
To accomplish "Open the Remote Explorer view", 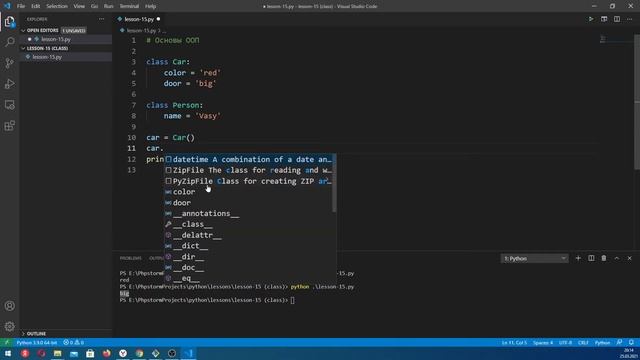I will click(9, 104).
